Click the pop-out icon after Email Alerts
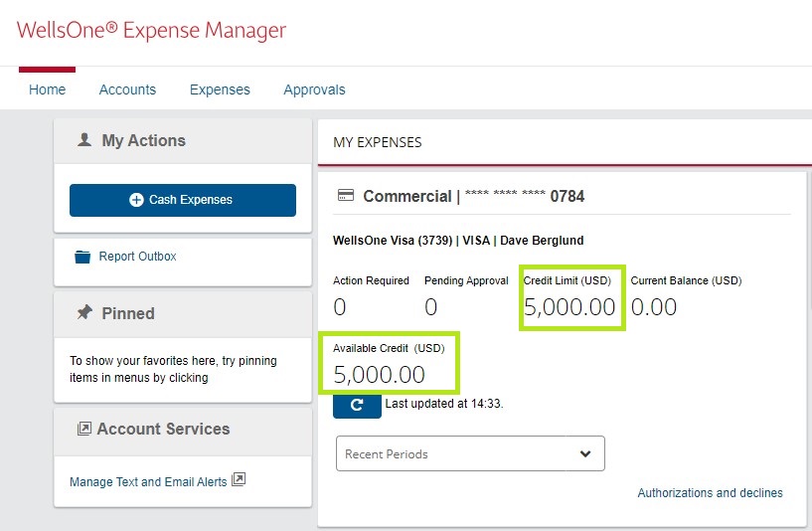 [239, 480]
